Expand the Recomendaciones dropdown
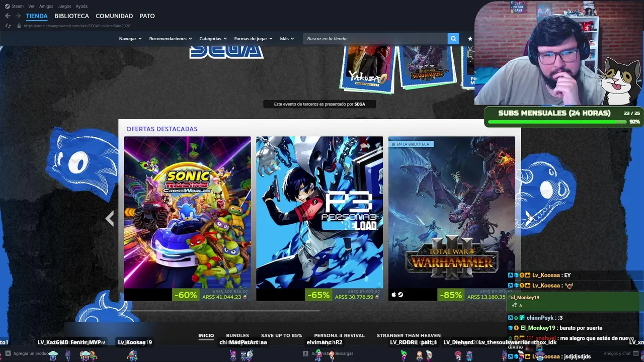 click(171, 39)
